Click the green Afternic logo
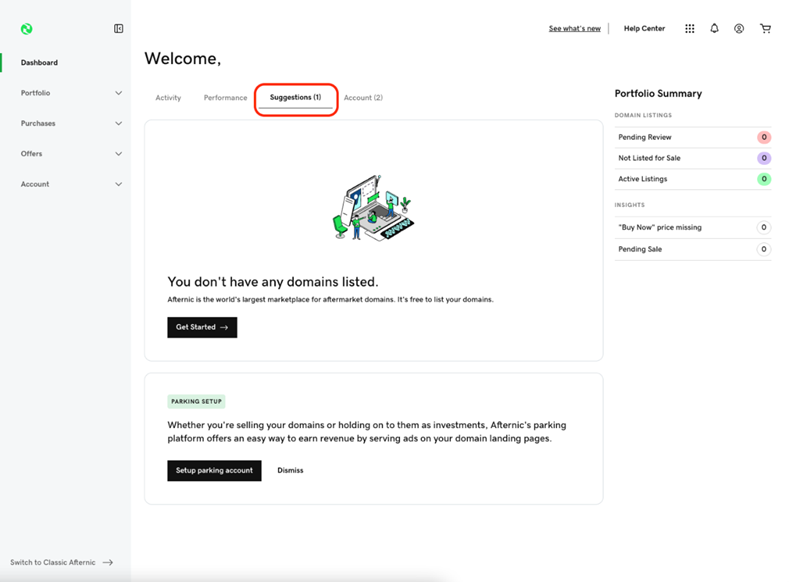Screen dimensions: 789x582 click(x=27, y=29)
